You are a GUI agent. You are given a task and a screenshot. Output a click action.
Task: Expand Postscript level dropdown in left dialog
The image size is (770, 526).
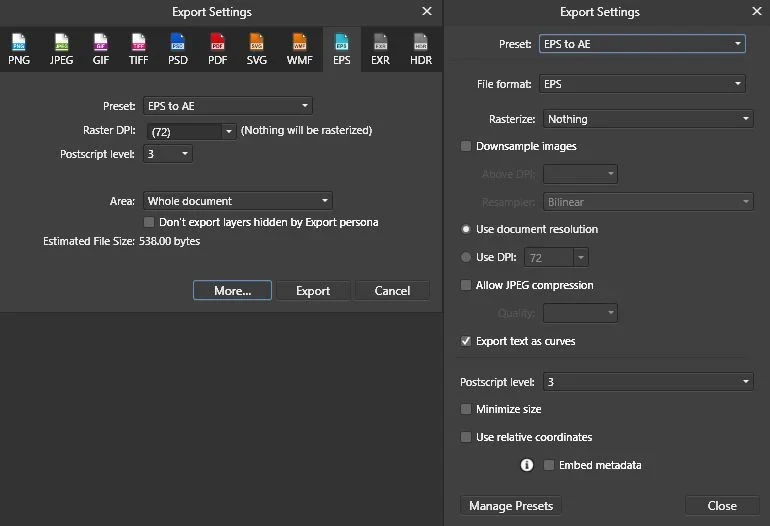tap(167, 154)
